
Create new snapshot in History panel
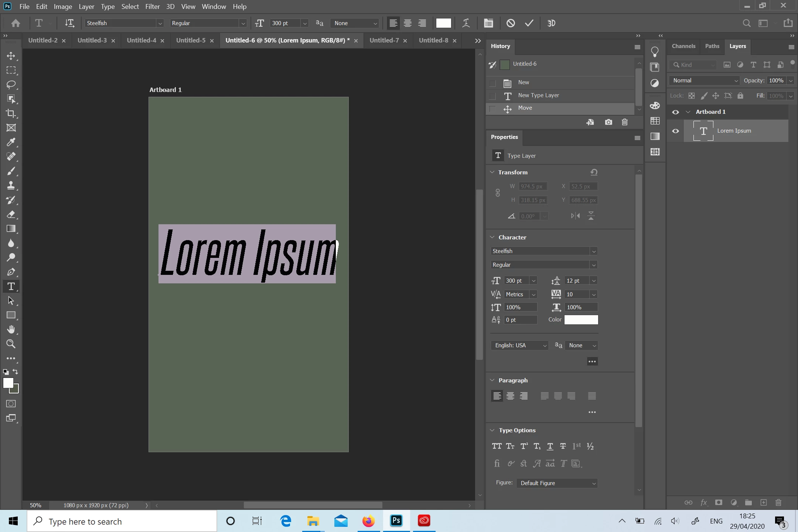pos(608,122)
